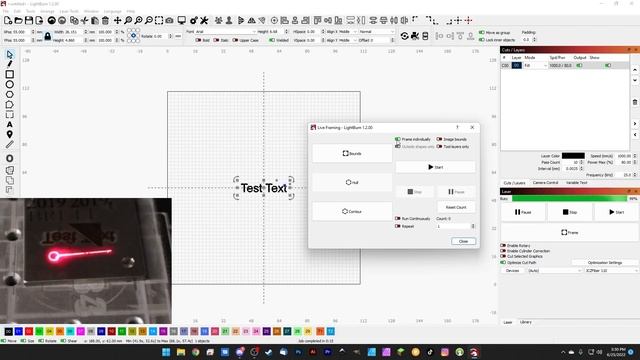
Task: Pick the red 02 palette color swatch
Action: (29, 331)
